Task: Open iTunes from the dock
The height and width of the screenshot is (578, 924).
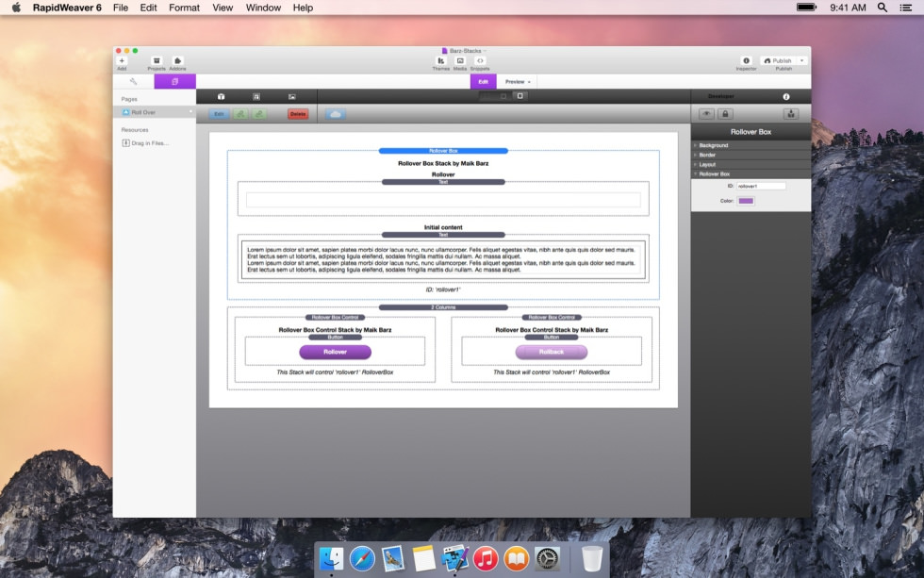Action: pyautogui.click(x=486, y=558)
